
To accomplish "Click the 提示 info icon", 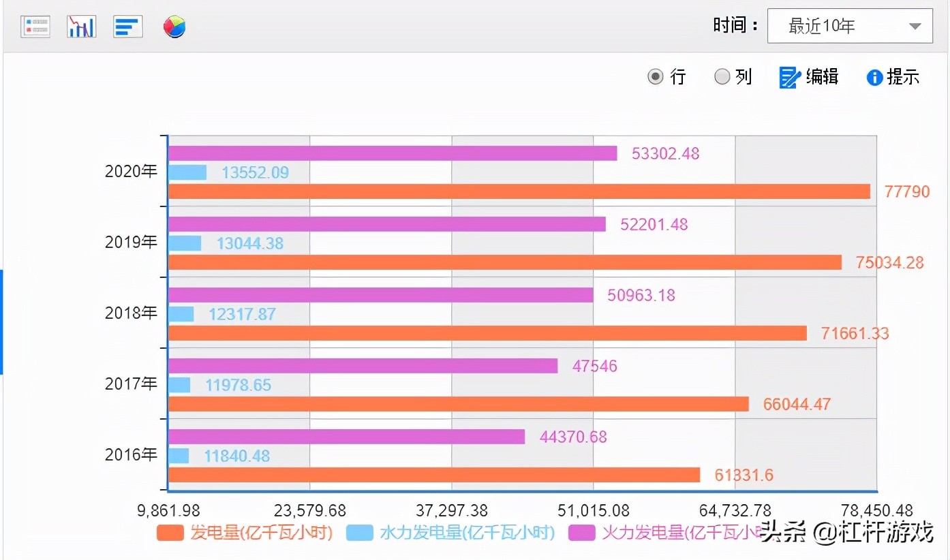I will (874, 77).
